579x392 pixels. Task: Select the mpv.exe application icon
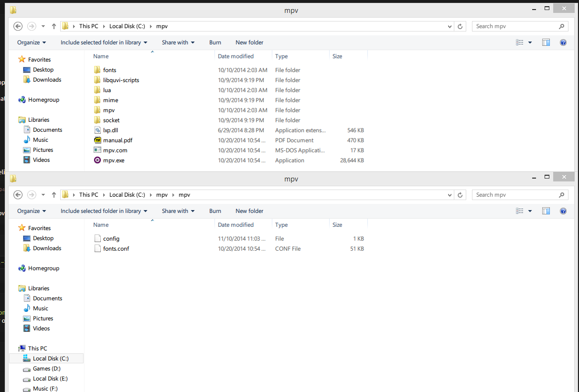pyautogui.click(x=97, y=160)
